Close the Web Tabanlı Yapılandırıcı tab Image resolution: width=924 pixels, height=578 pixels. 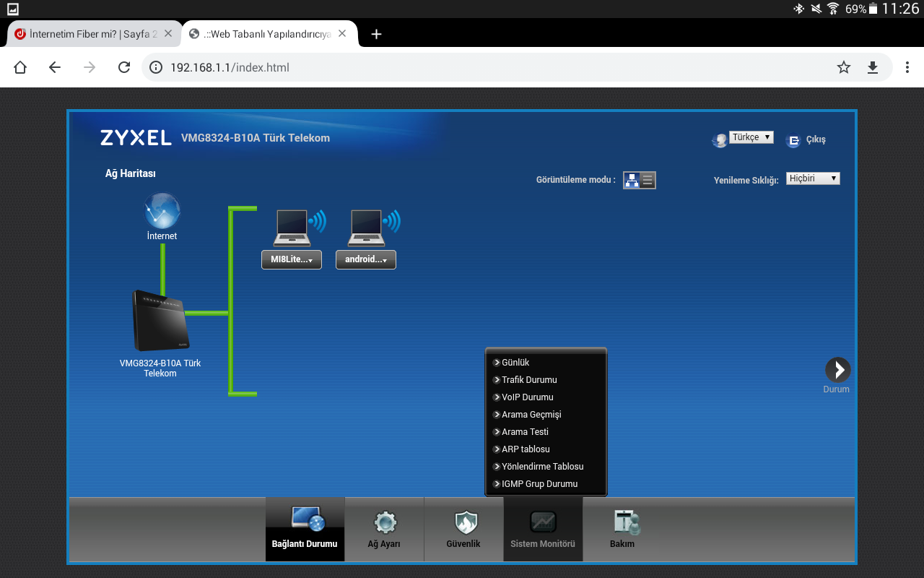tap(342, 34)
